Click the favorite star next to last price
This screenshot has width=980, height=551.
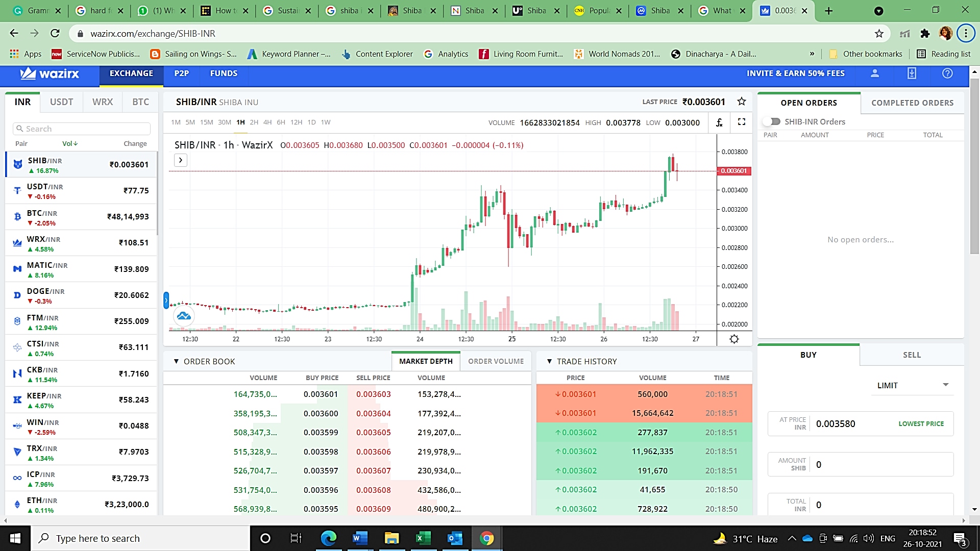click(x=741, y=102)
